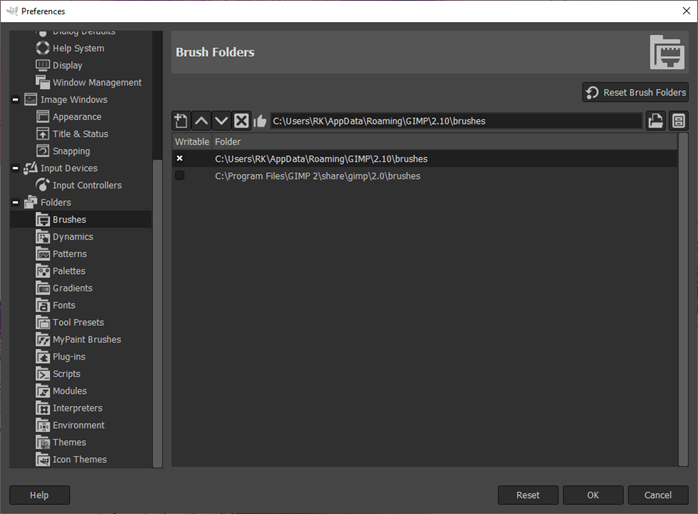Collapse the Folders tree section
The height and width of the screenshot is (514, 698).
tap(16, 202)
